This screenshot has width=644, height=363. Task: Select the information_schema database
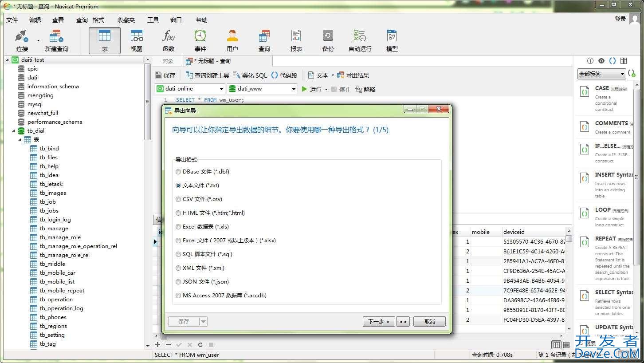pos(53,87)
